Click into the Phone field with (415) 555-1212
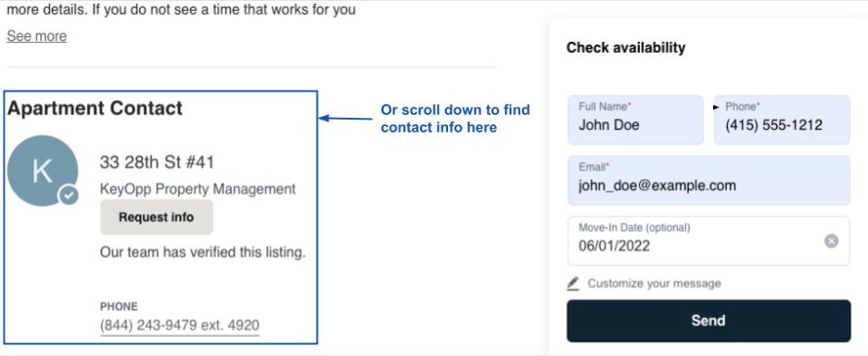 coord(782,120)
